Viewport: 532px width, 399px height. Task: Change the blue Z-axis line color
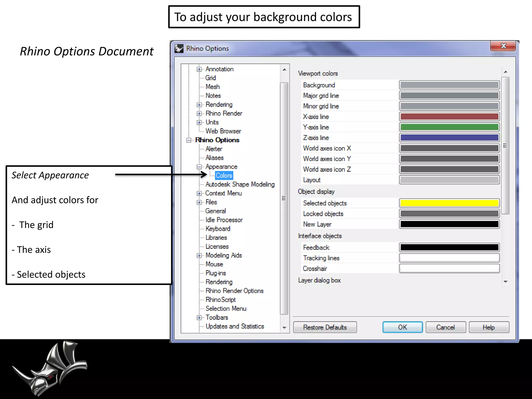tap(449, 138)
